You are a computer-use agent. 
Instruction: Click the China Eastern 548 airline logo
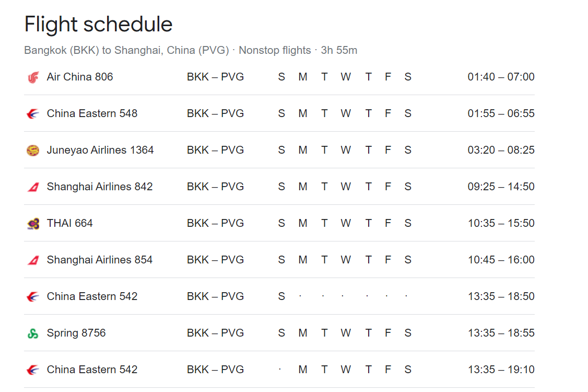[x=33, y=114]
